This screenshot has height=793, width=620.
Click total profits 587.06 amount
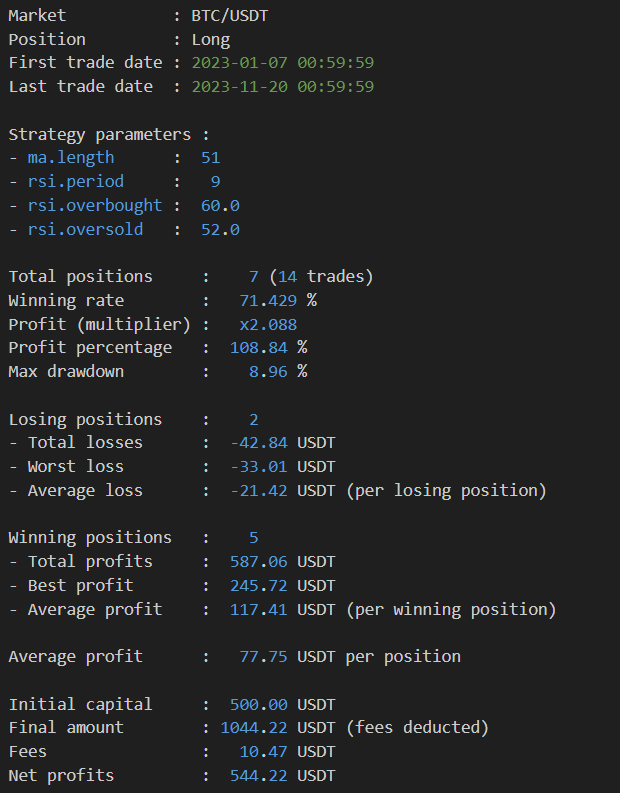258,562
